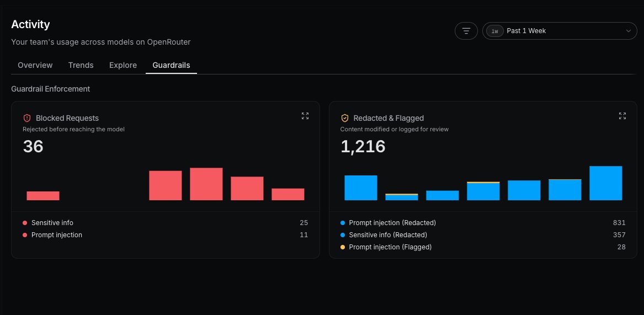This screenshot has height=315, width=644.
Task: Switch to the Explore tab
Action: click(x=123, y=65)
